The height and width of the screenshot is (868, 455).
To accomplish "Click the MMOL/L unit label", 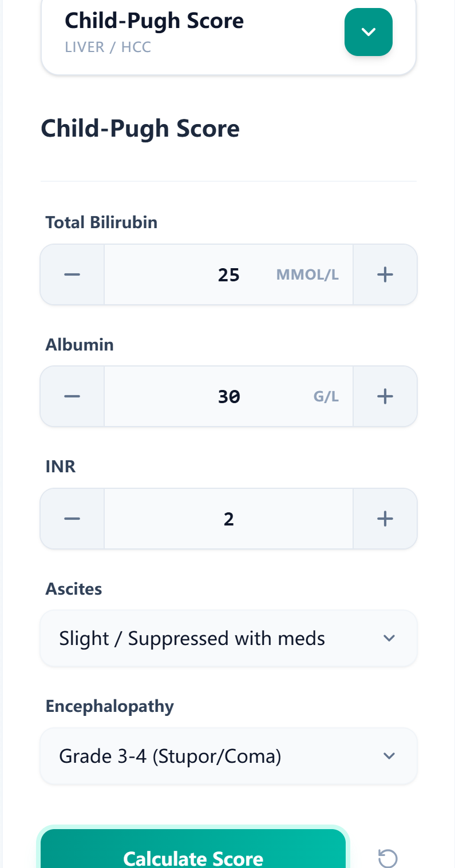I will (307, 274).
